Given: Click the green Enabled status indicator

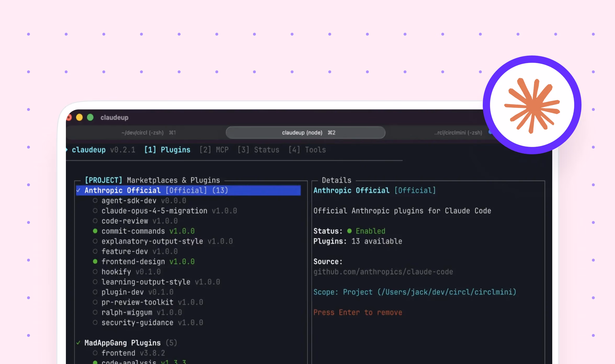Looking at the screenshot, I should (366, 231).
